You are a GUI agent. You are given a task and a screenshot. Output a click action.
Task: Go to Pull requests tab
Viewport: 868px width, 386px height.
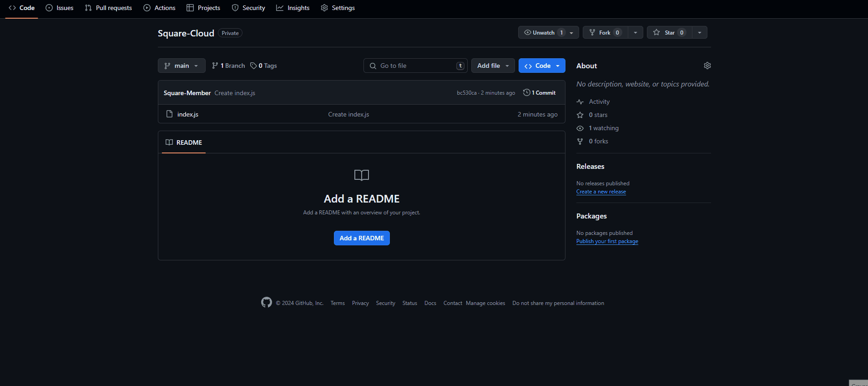108,8
